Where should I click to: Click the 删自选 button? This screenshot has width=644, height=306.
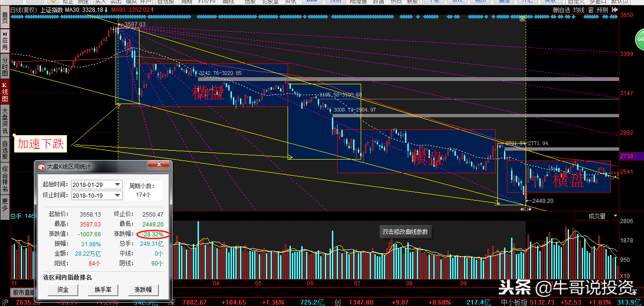pyautogui.click(x=561, y=9)
